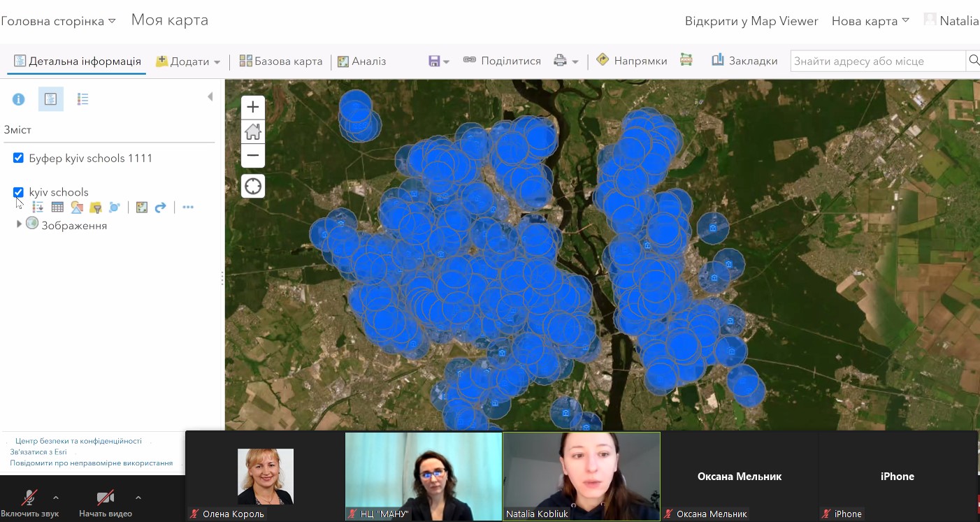The width and height of the screenshot is (980, 522).
Task: Zoom in on the map with plus button
Action: point(253,108)
